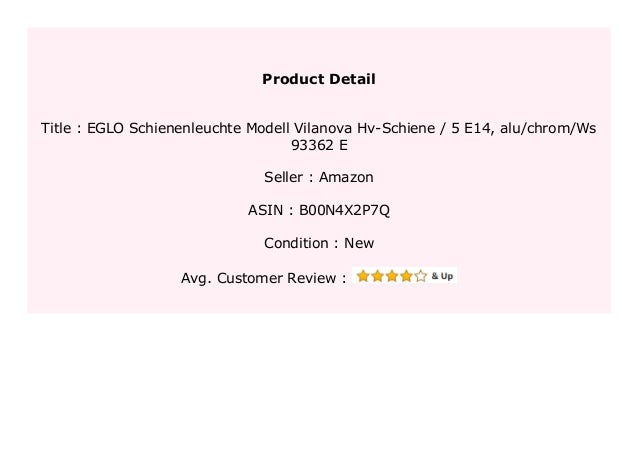Image resolution: width=638 pixels, height=451 pixels.
Task: Click the word Amazon in seller line
Action: tap(346, 177)
